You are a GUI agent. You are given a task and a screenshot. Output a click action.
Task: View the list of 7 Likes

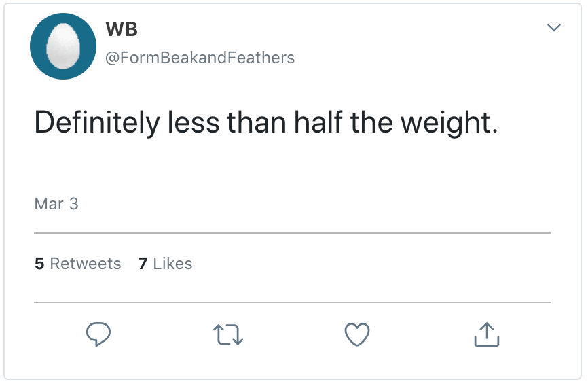pyautogui.click(x=165, y=264)
